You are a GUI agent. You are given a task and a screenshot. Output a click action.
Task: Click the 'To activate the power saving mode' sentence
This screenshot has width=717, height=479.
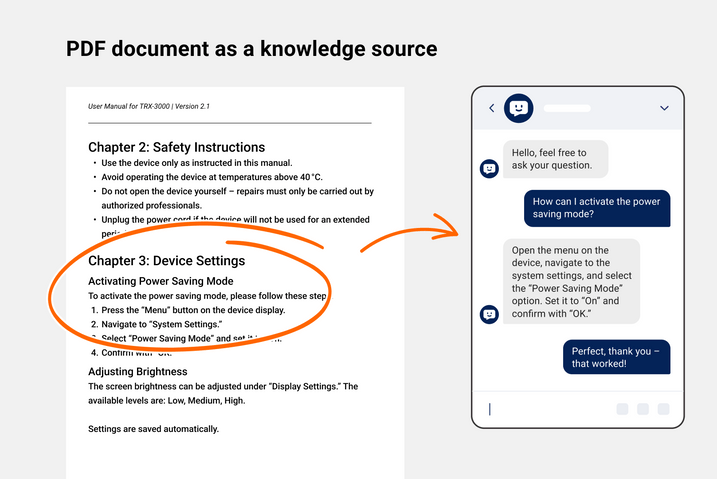(207, 296)
